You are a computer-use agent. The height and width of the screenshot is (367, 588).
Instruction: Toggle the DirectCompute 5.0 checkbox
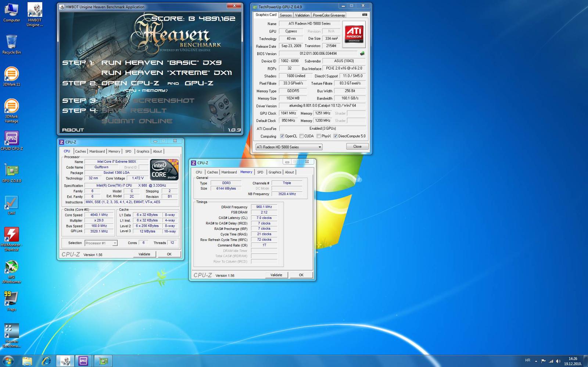click(336, 136)
